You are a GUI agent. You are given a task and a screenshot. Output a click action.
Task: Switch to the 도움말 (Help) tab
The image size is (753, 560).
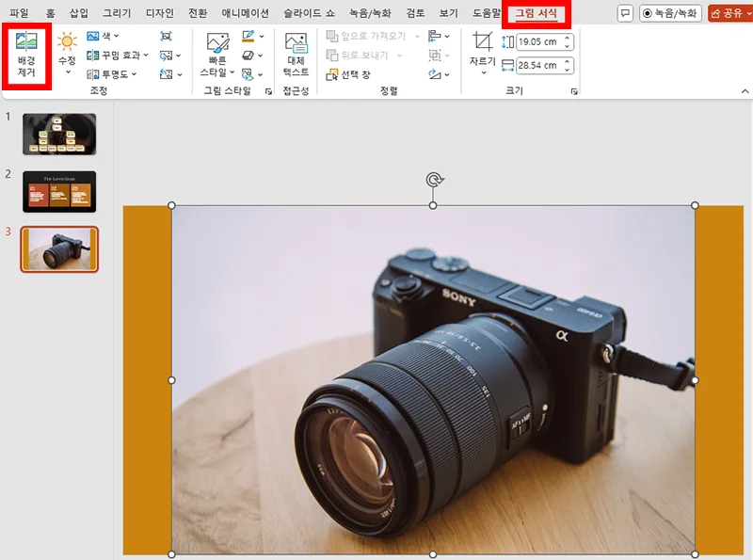pos(486,13)
